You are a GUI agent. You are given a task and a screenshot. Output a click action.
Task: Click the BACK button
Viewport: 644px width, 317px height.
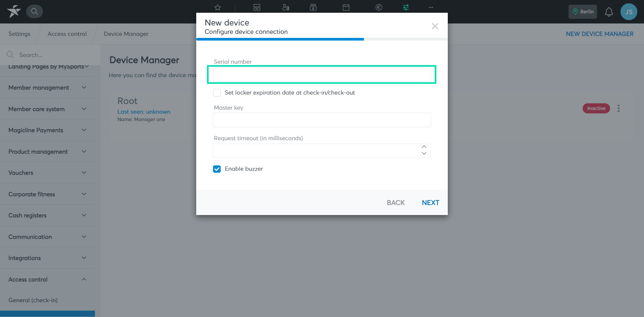[x=396, y=203]
